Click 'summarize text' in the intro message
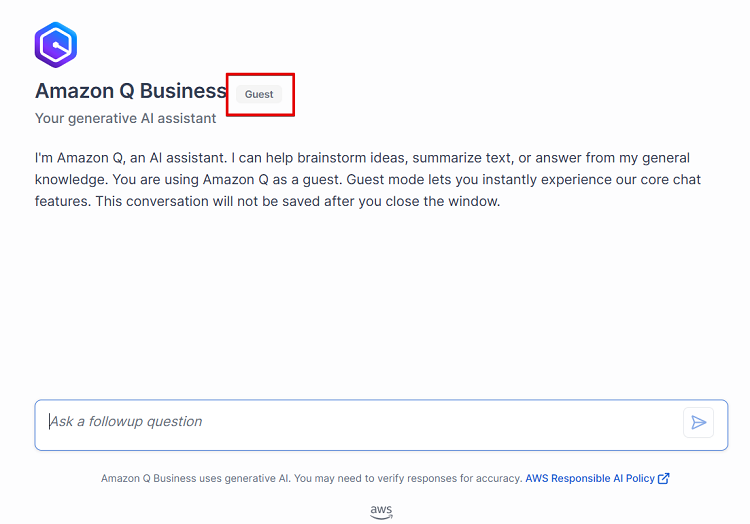Screen dimensions: 750x524 pyautogui.click(x=462, y=158)
